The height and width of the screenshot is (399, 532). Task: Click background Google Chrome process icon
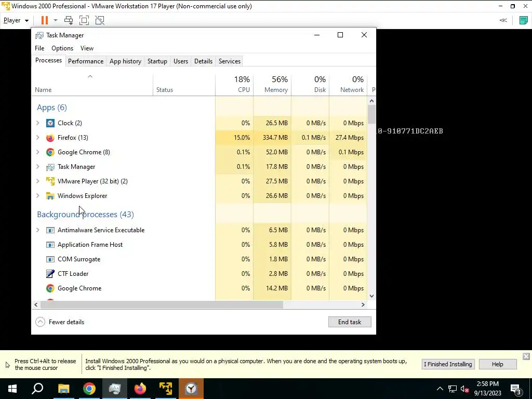click(50, 288)
